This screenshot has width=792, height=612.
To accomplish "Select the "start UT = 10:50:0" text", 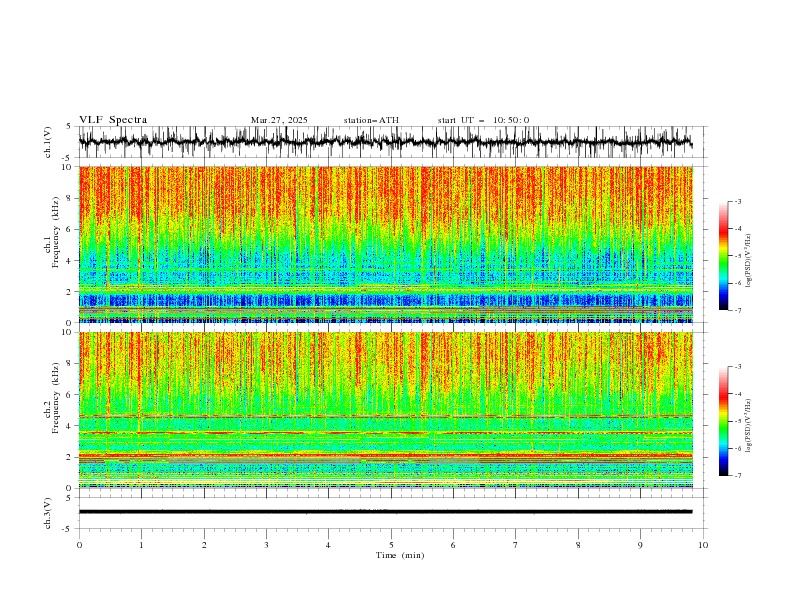I will pos(483,120).
